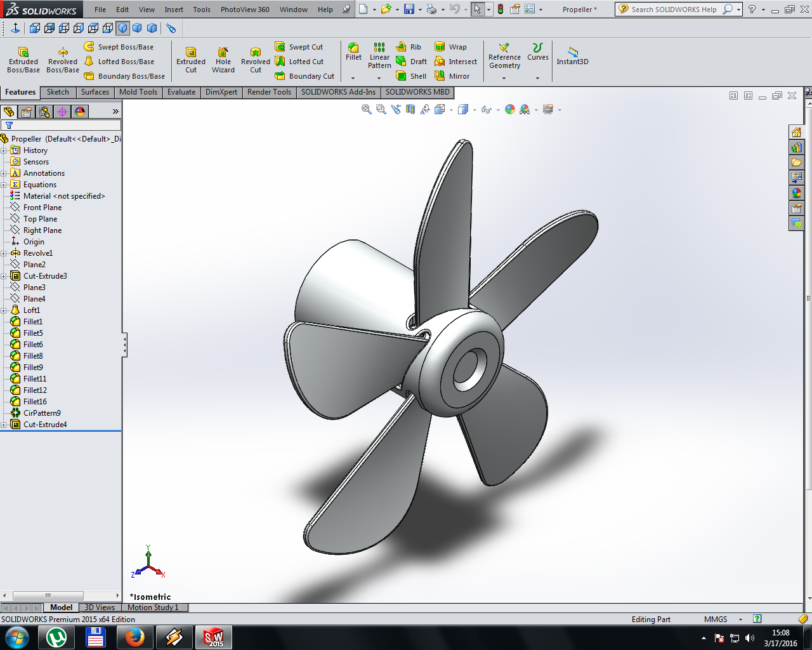Click the Intersect tool
812x650 pixels.
[x=455, y=62]
